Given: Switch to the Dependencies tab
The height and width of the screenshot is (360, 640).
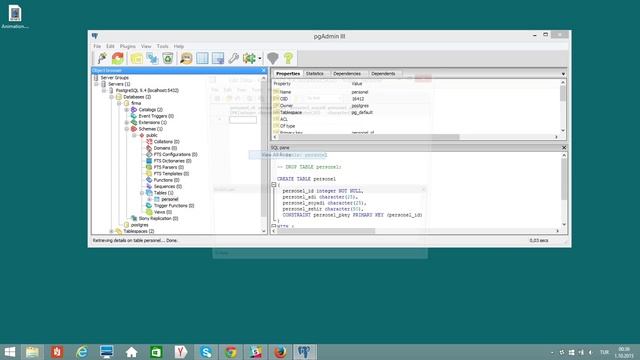Looking at the screenshot, I should coord(347,73).
